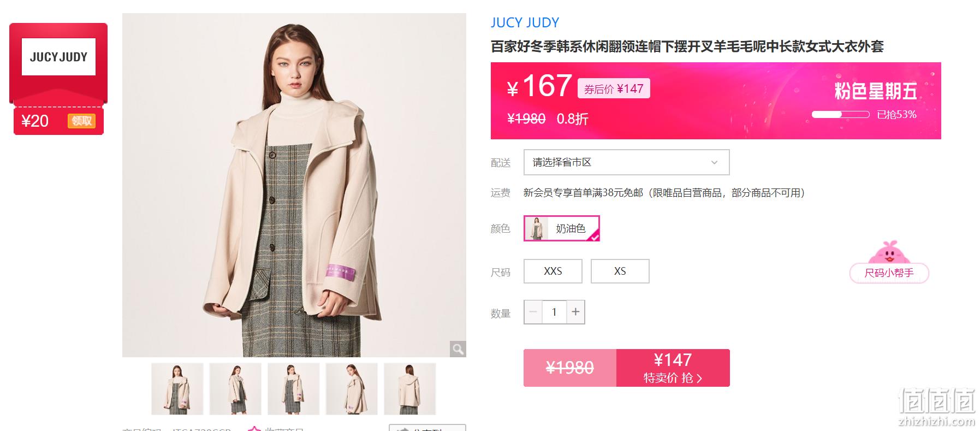Open the JUCY JUDY brand link

coord(525,22)
